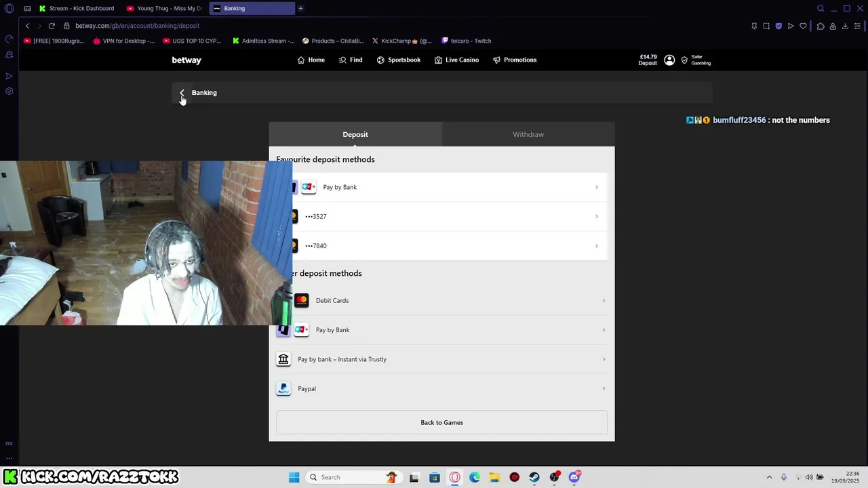Viewport: 868px width, 488px height.
Task: Reload the page in browser toolbar
Action: tap(52, 26)
